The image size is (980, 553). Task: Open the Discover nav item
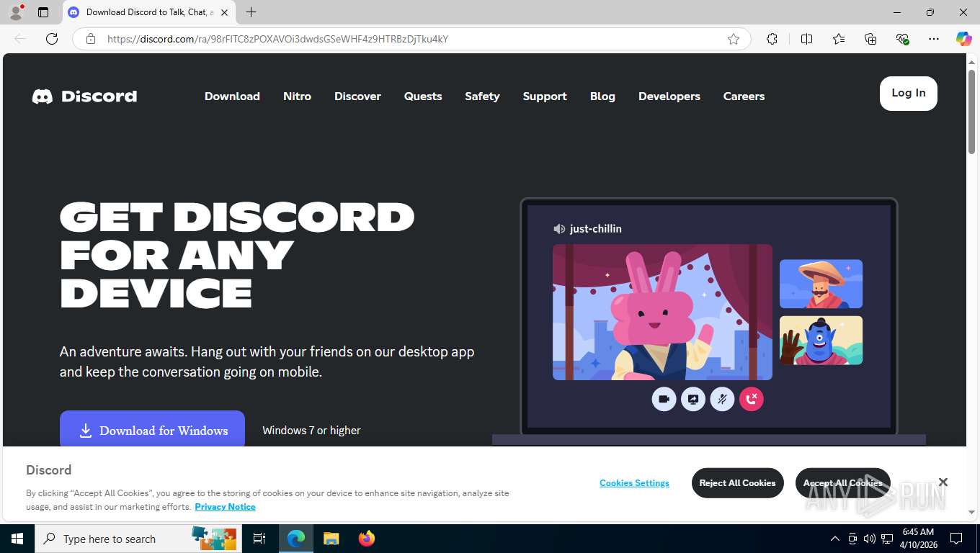(357, 96)
